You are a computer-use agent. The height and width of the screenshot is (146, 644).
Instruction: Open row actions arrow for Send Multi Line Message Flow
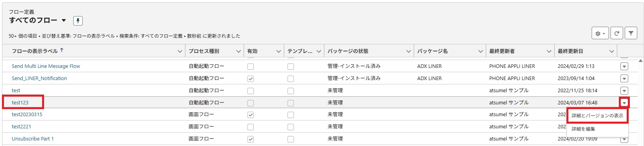click(x=624, y=67)
